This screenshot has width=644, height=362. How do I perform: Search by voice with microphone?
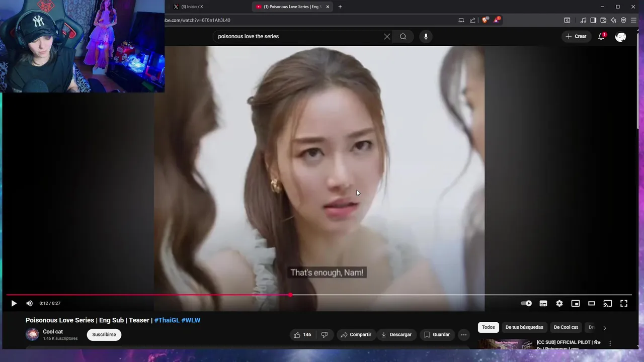[426, 36]
